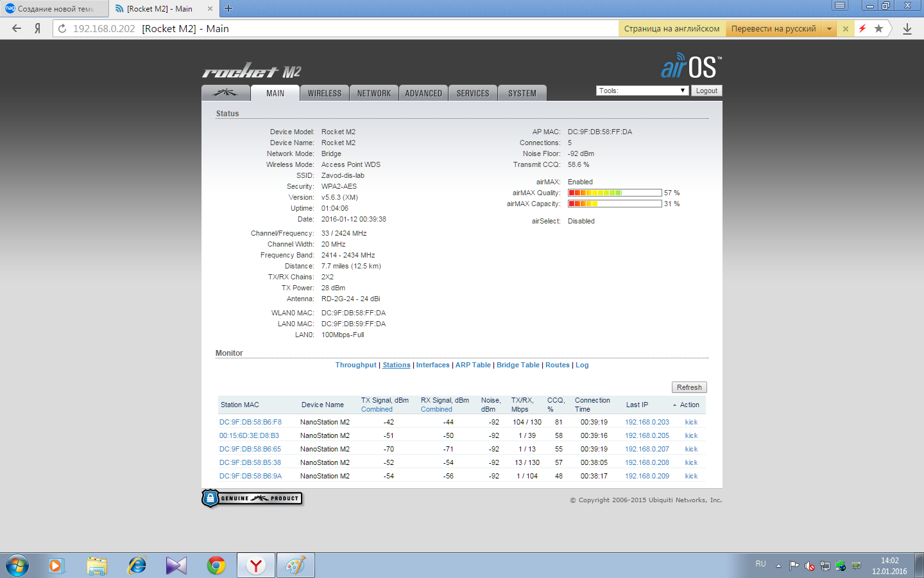Viewport: 924px width, 578px height.
Task: Open browser downloads arrow icon
Action: coord(907,29)
